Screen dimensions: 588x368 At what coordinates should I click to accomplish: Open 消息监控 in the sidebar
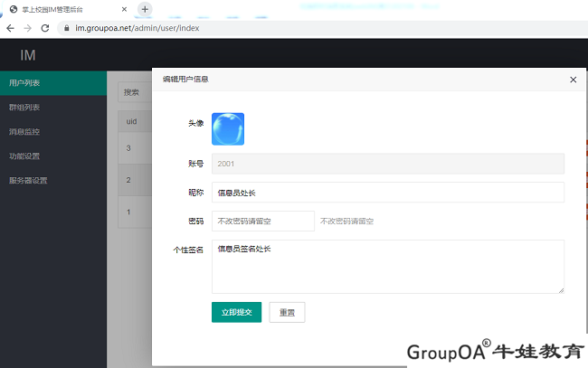53,132
